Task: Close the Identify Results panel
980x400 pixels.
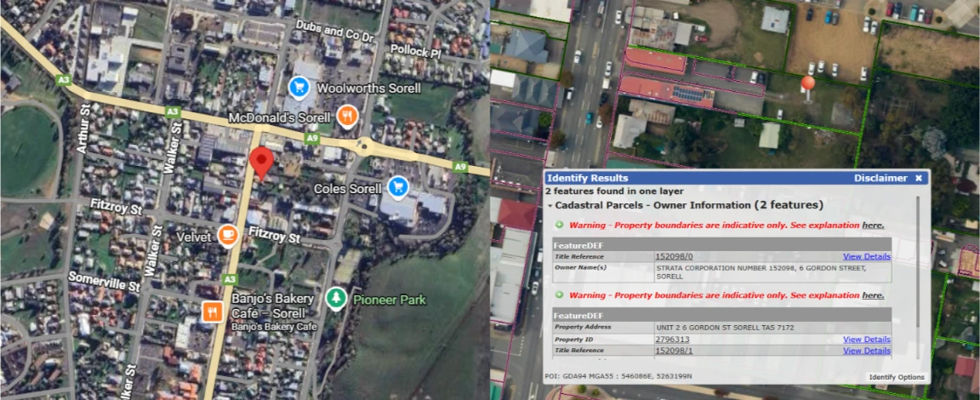Action: 918,178
